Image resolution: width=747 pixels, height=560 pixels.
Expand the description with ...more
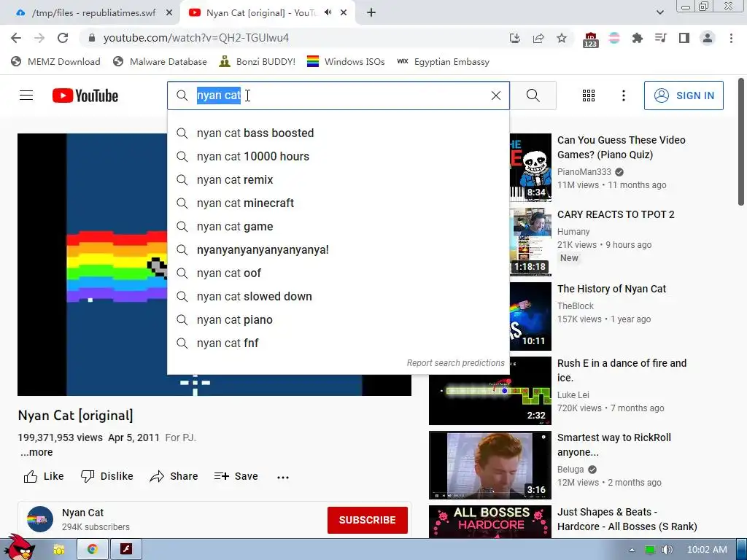tap(36, 452)
